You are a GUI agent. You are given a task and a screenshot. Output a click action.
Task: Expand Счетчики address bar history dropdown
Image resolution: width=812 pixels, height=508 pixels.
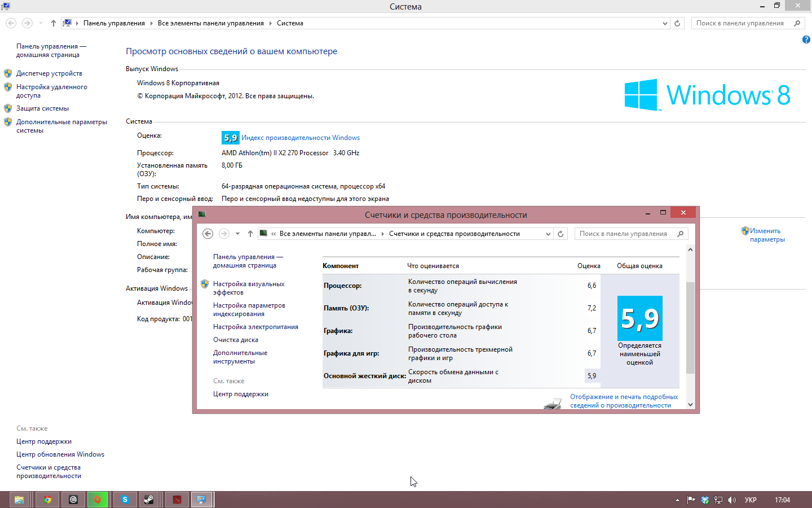tap(548, 234)
